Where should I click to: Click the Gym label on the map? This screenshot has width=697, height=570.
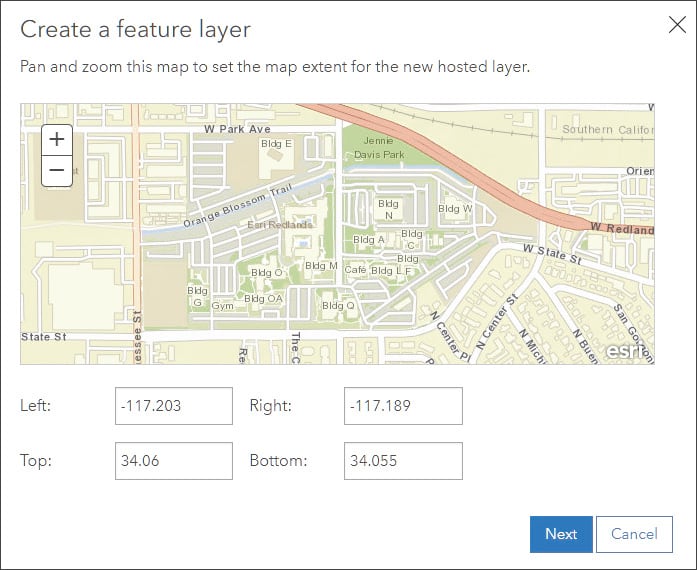pos(222,306)
